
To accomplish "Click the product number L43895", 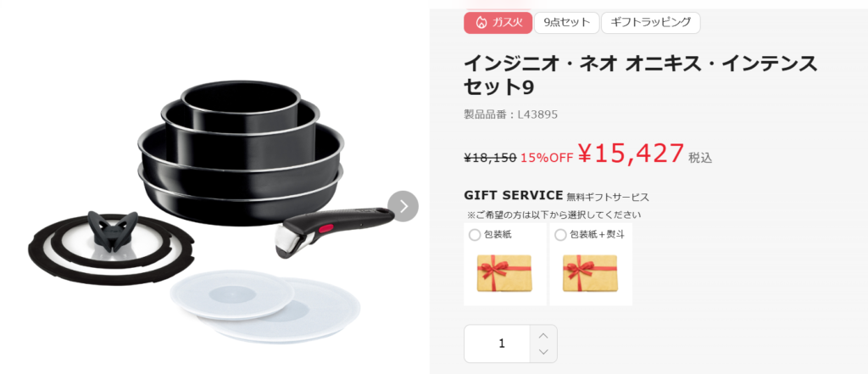I will (537, 114).
